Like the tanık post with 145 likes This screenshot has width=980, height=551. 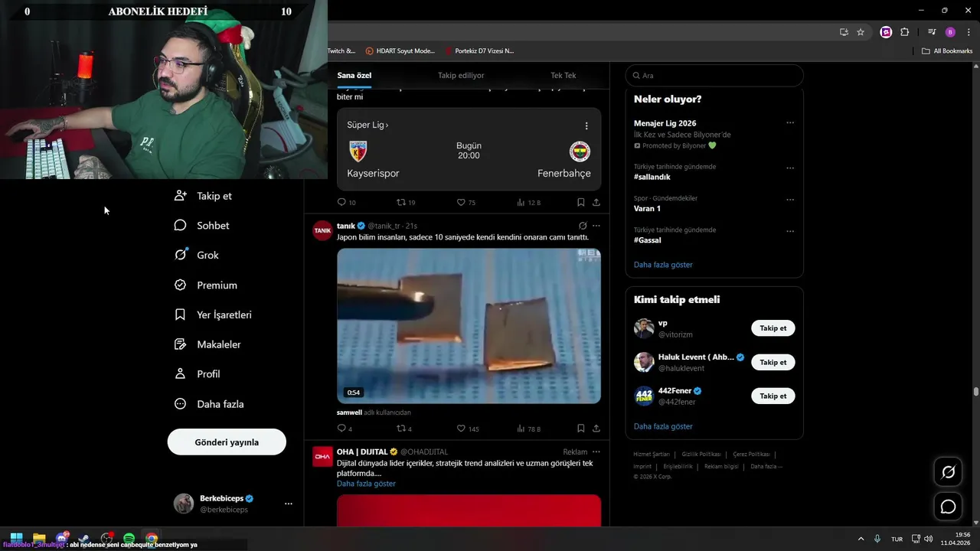click(x=467, y=429)
